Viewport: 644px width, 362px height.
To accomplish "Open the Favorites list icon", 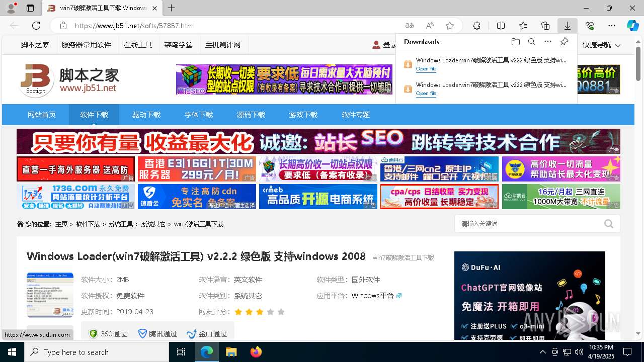I will point(523,26).
